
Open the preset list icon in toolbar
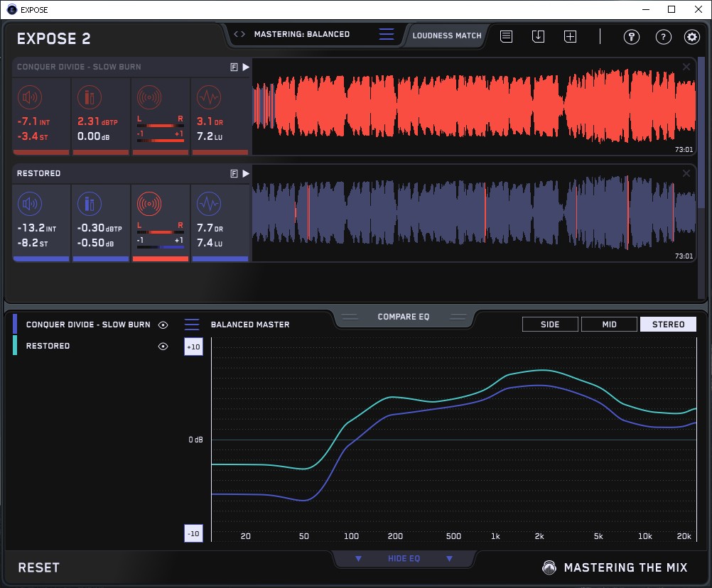[x=506, y=36]
